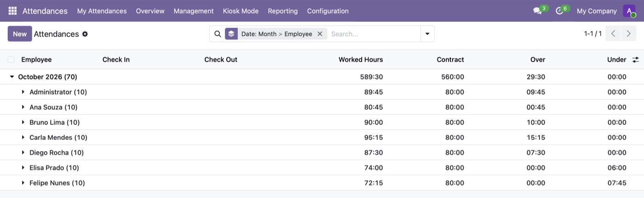Click the 589:30 total worked hours
This screenshot has height=198, width=644.
click(372, 77)
